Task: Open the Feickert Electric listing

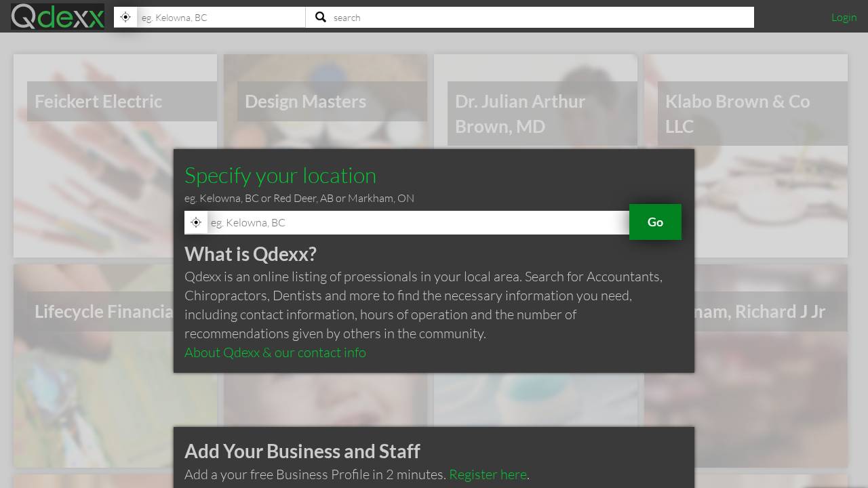Action: point(98,101)
